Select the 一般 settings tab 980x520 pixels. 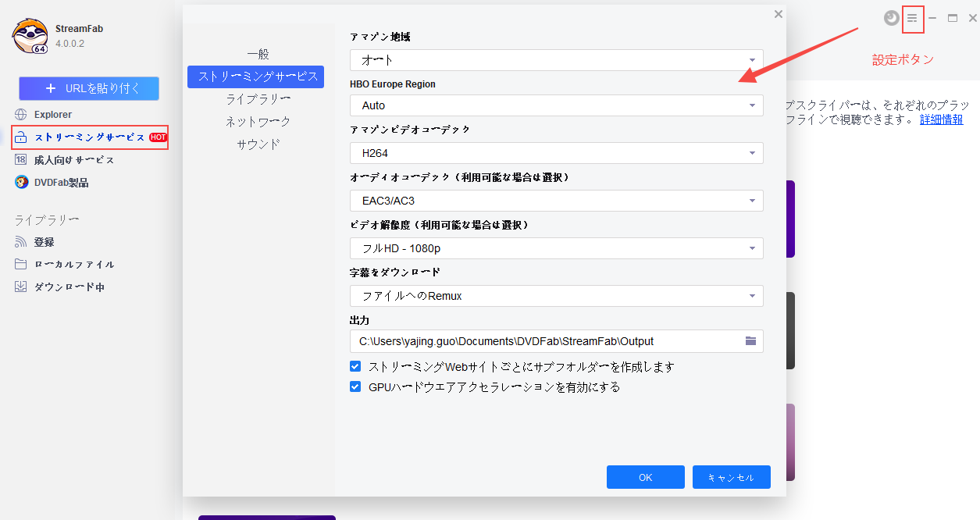tap(258, 54)
